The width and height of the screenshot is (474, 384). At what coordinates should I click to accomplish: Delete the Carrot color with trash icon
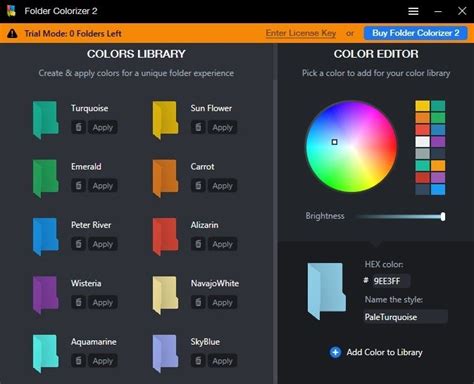coord(198,186)
